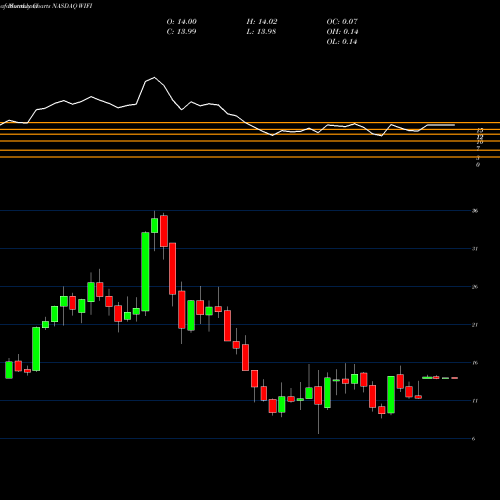Click the 11 price axis label

(x=475, y=401)
